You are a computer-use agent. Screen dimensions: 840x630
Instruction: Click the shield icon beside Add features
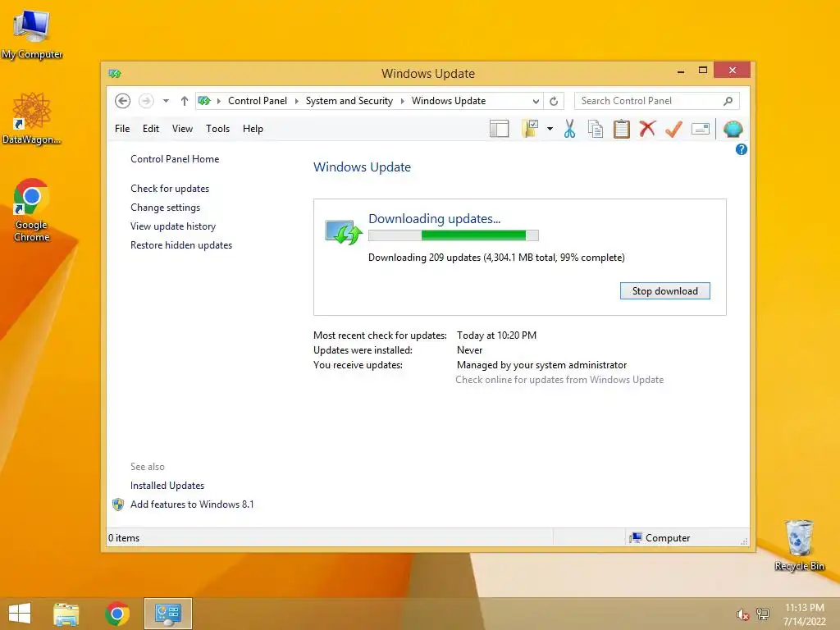(x=118, y=504)
